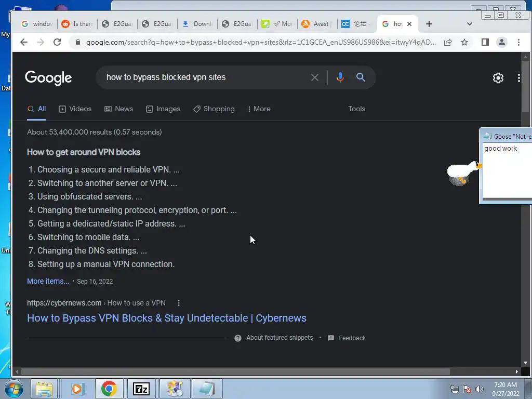Select the Images results filter
This screenshot has height=399, width=532.
click(163, 109)
